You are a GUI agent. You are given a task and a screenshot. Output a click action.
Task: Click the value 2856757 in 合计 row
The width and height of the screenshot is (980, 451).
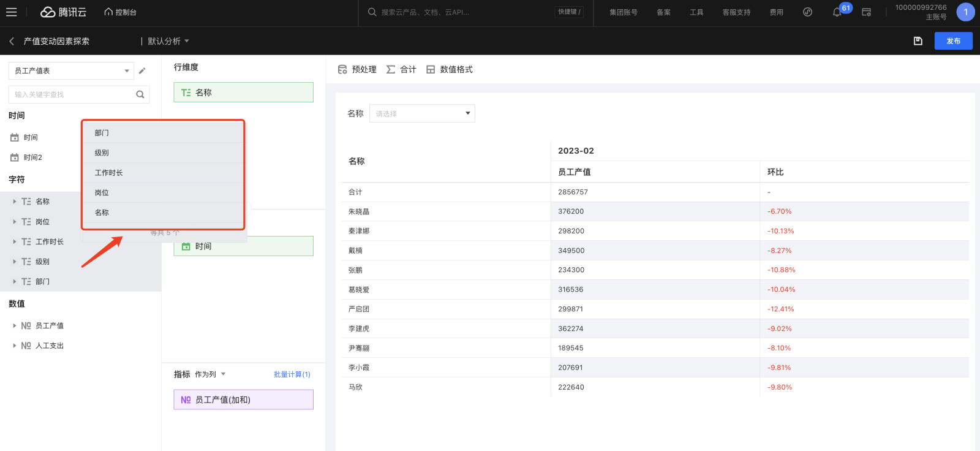(573, 192)
